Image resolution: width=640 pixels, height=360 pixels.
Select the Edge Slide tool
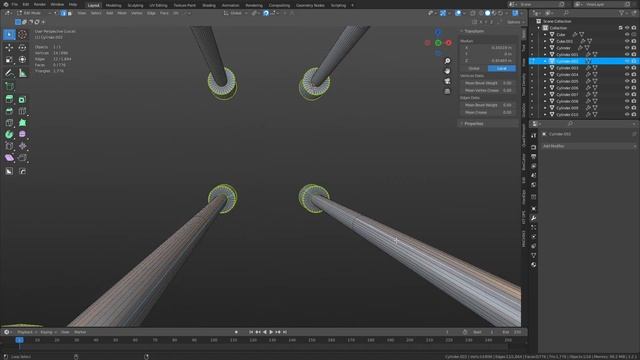click(9, 146)
